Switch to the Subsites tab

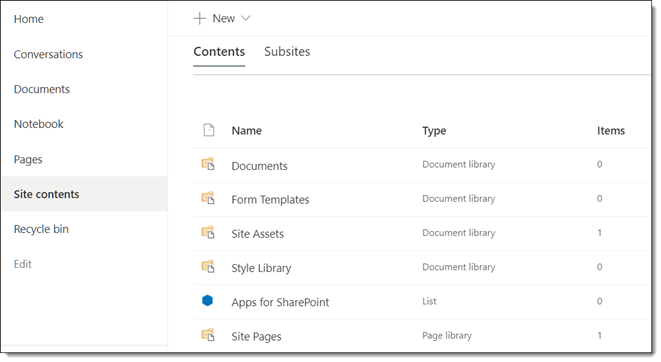287,51
